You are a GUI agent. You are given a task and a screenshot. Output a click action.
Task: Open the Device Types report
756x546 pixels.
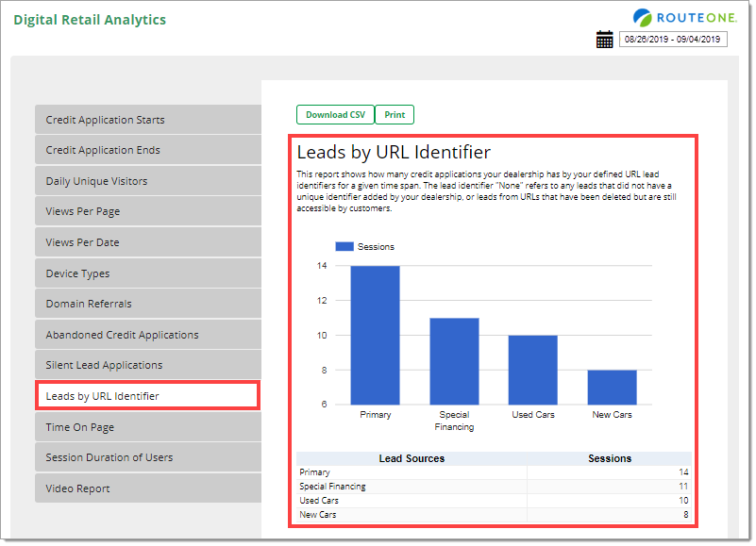pyautogui.click(x=147, y=273)
